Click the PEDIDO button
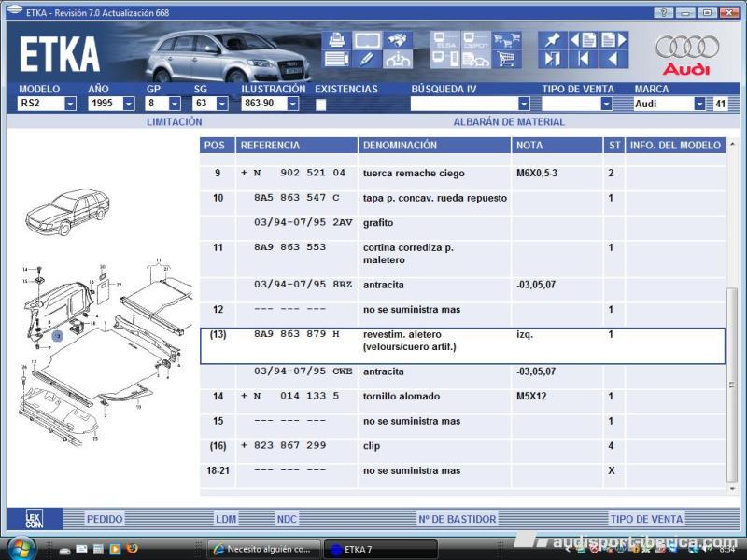 pos(105,519)
